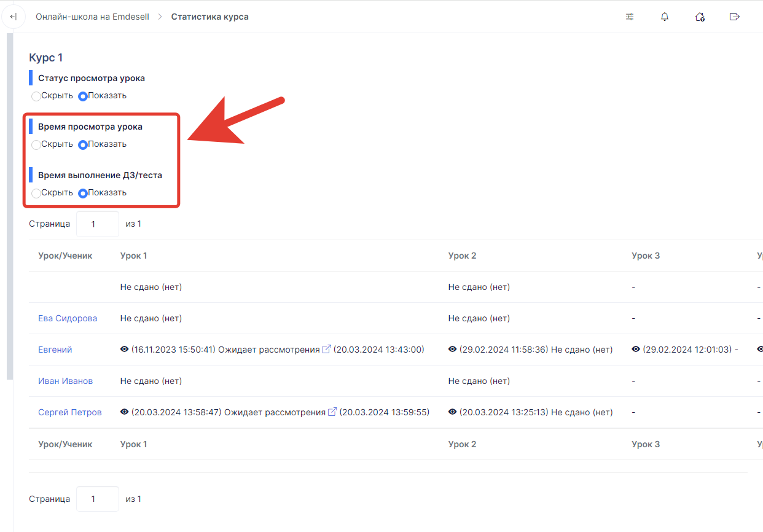Click the home icon in top bar

click(x=699, y=17)
